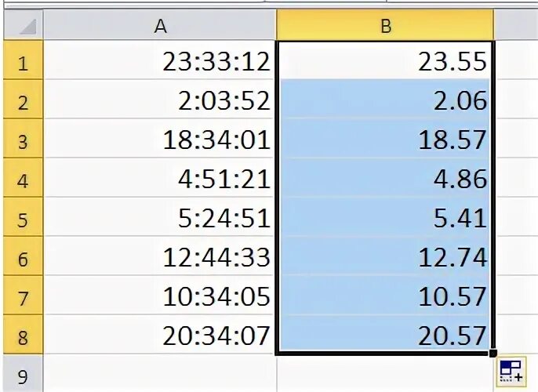
Task: Select cell with time 4:51:21
Action: [x=160, y=178]
